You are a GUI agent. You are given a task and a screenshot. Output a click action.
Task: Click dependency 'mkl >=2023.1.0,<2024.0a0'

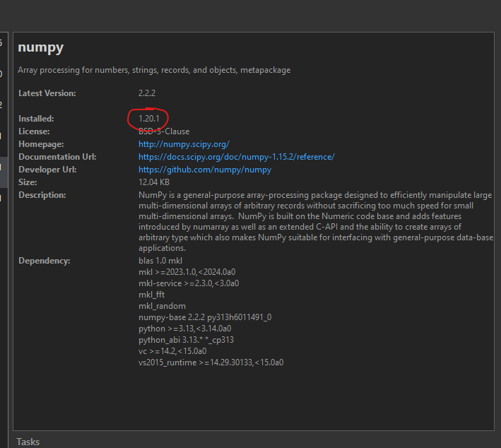click(187, 272)
